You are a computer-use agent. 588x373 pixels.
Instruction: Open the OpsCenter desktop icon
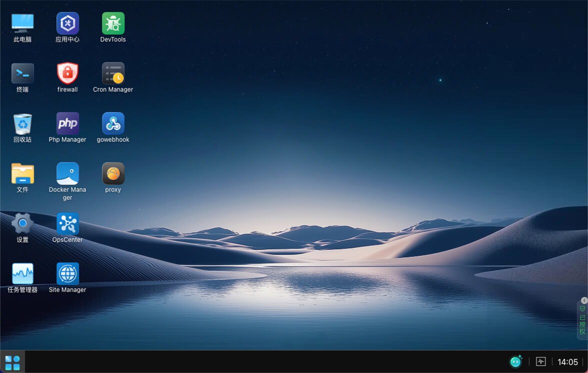pyautogui.click(x=67, y=223)
